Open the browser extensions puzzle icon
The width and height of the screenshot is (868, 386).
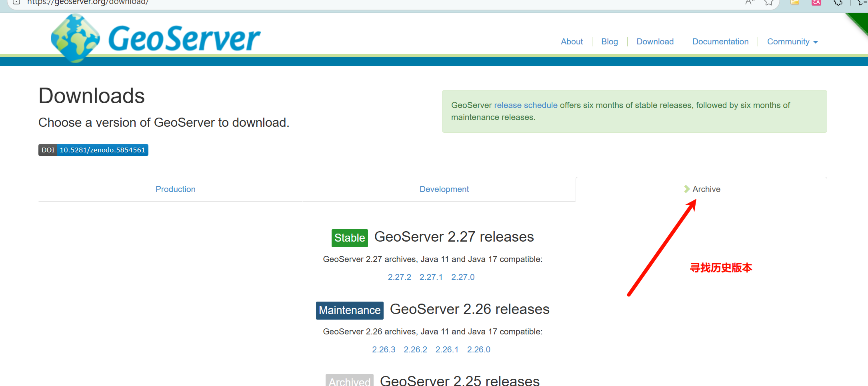pyautogui.click(x=838, y=2)
